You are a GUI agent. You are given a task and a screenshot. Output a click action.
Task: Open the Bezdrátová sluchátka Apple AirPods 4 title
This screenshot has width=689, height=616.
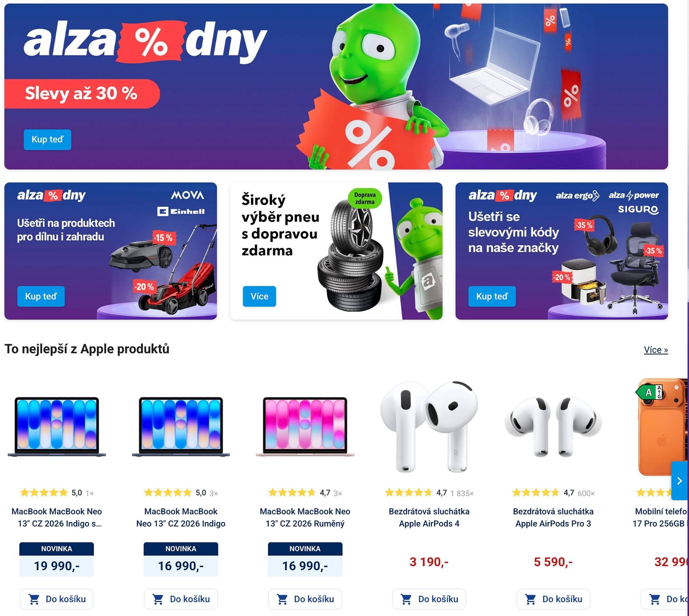[x=429, y=517]
